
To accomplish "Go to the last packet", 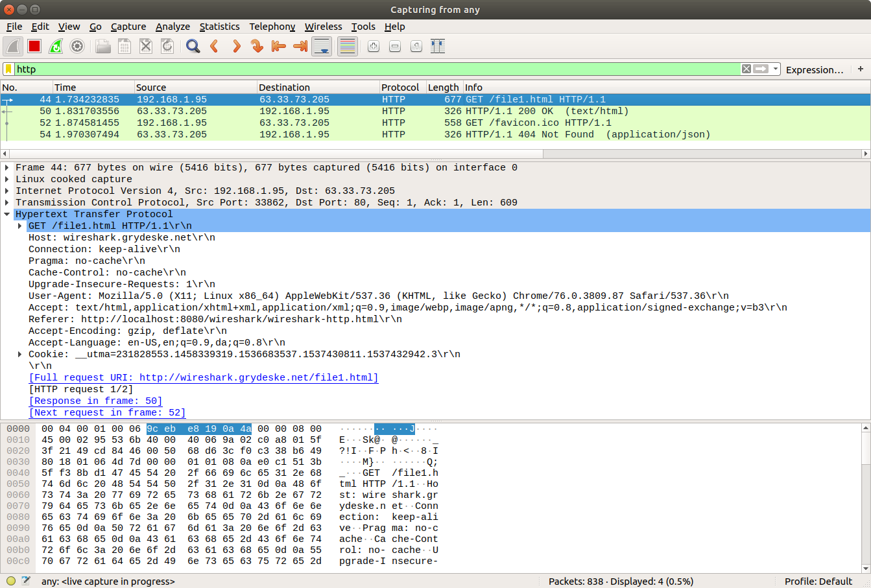I will [x=300, y=46].
